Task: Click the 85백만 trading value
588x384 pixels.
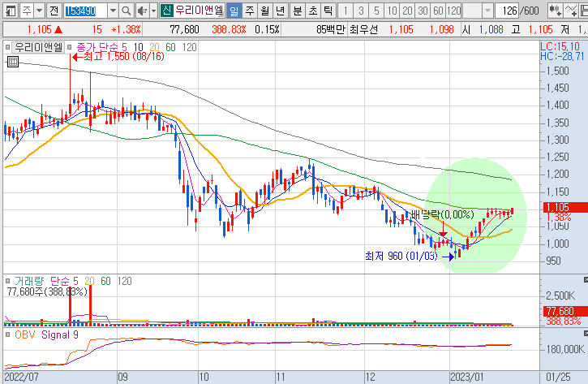Action: pos(330,30)
